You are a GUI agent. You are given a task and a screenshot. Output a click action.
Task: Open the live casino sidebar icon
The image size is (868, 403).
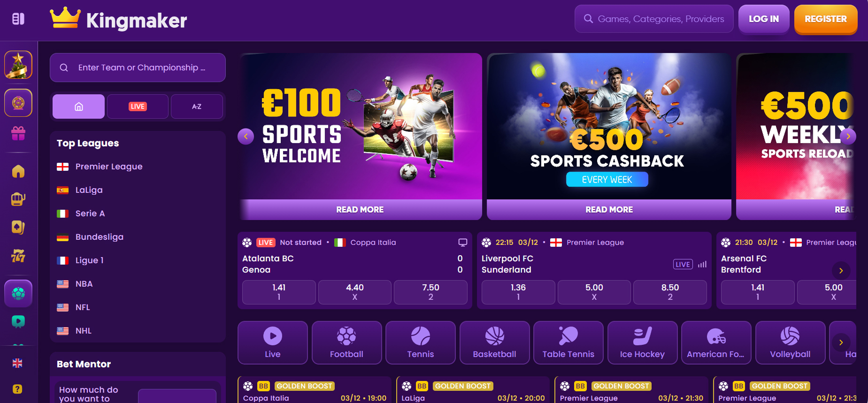[x=18, y=228]
